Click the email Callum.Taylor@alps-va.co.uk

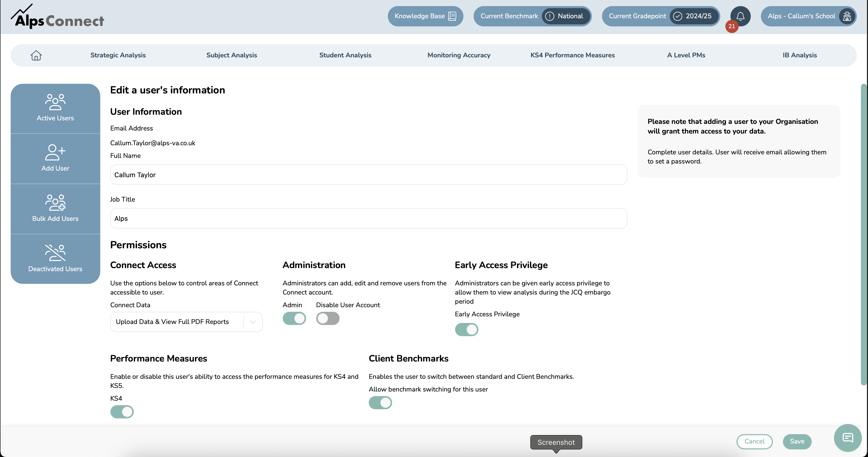tap(153, 143)
